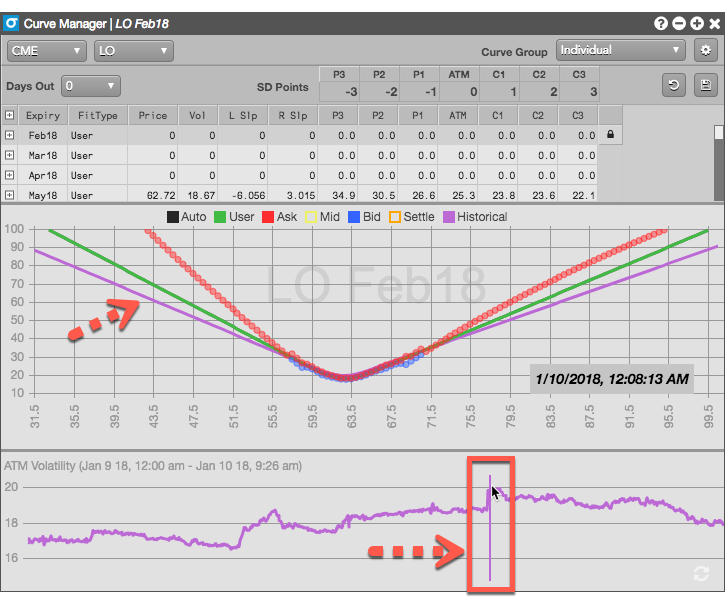This screenshot has height=605, width=725.
Task: Expand all rows using header plus box
Action: click(x=10, y=115)
